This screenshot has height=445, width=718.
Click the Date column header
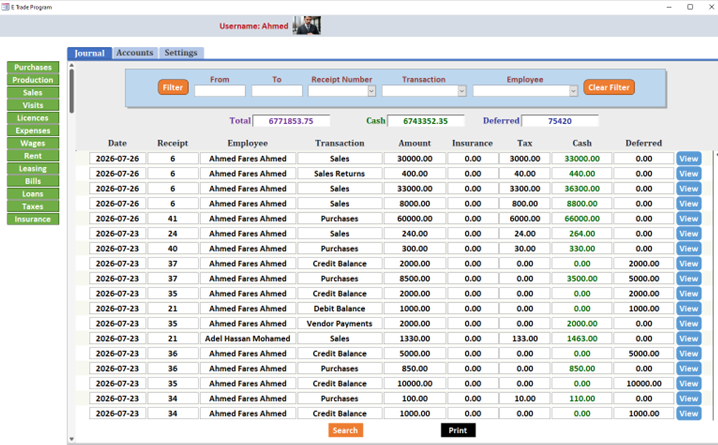(117, 143)
